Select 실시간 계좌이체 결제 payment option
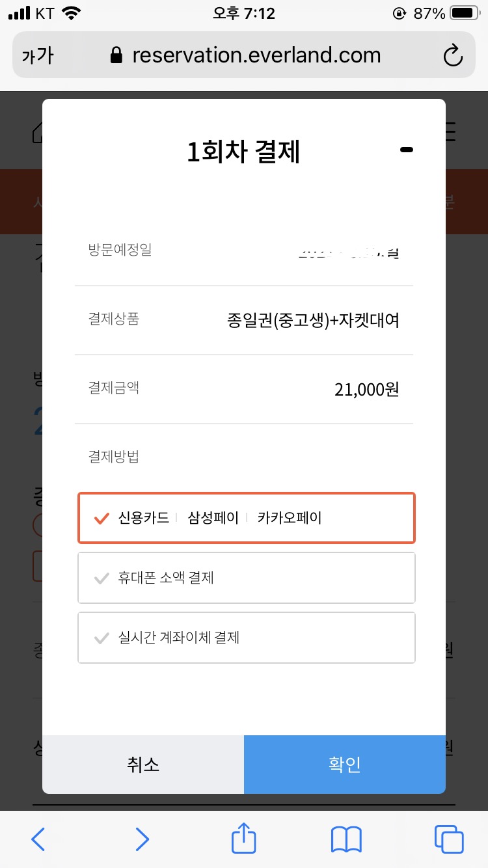 click(247, 638)
